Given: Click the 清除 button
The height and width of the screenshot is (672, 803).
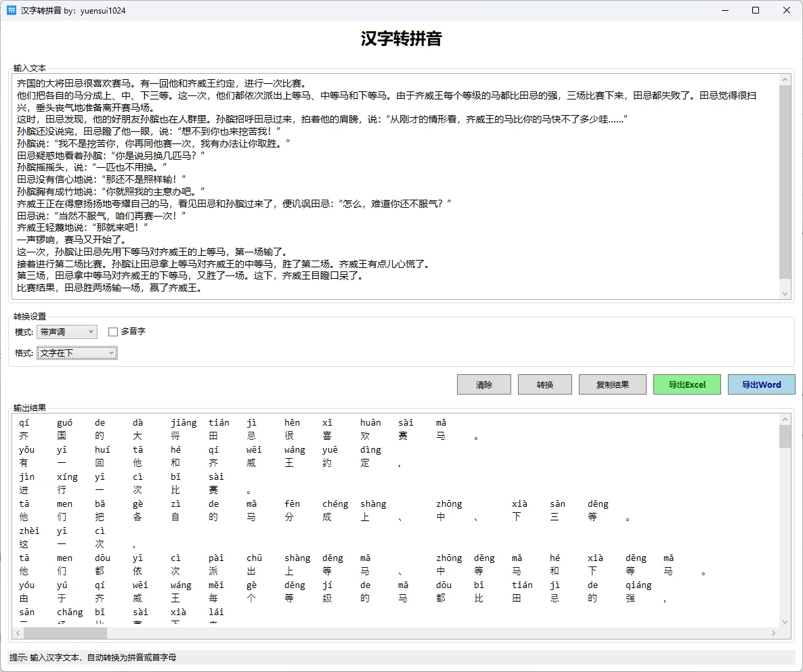Looking at the screenshot, I should (x=484, y=384).
